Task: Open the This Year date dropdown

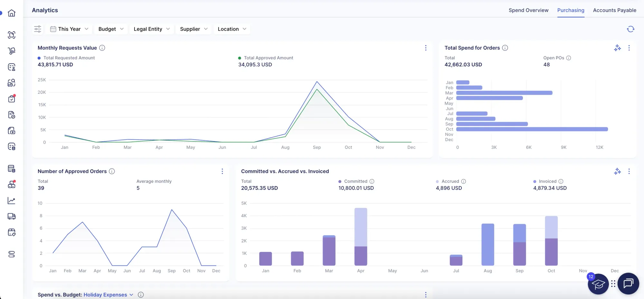Action: [x=69, y=29]
